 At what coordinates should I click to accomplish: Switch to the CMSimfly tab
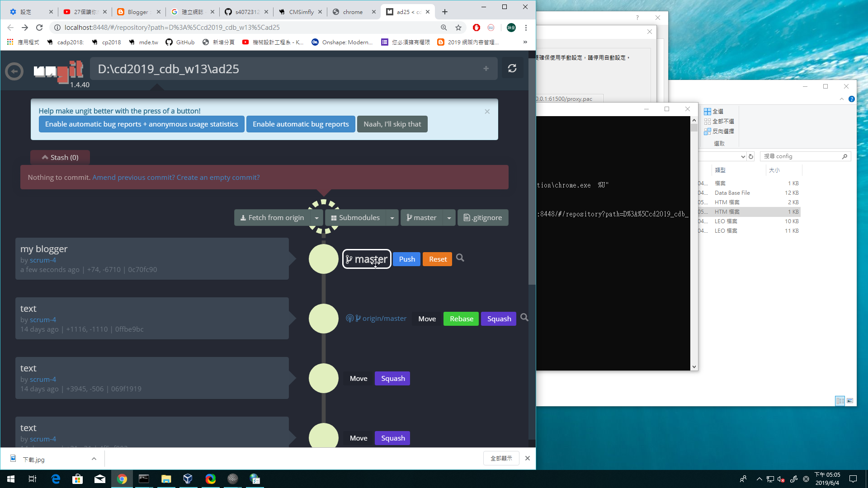(301, 12)
